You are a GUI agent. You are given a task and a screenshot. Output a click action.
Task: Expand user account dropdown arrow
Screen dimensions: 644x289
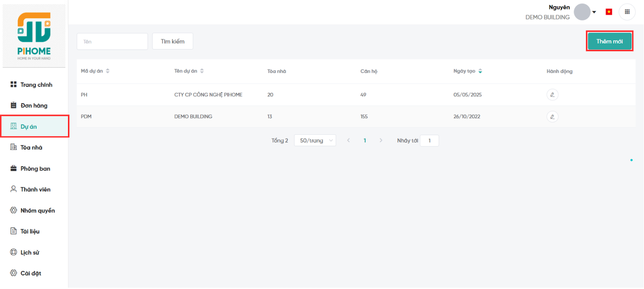(x=594, y=12)
